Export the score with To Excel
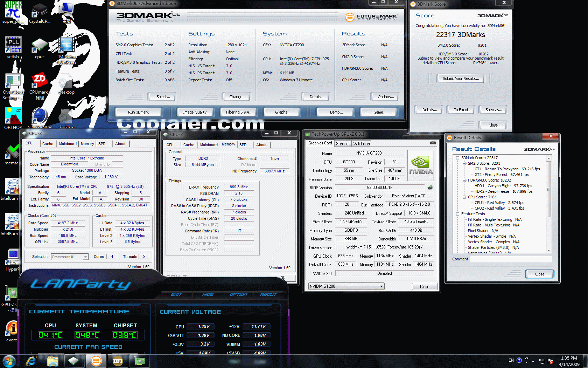This screenshot has width=588, height=368. click(x=461, y=110)
